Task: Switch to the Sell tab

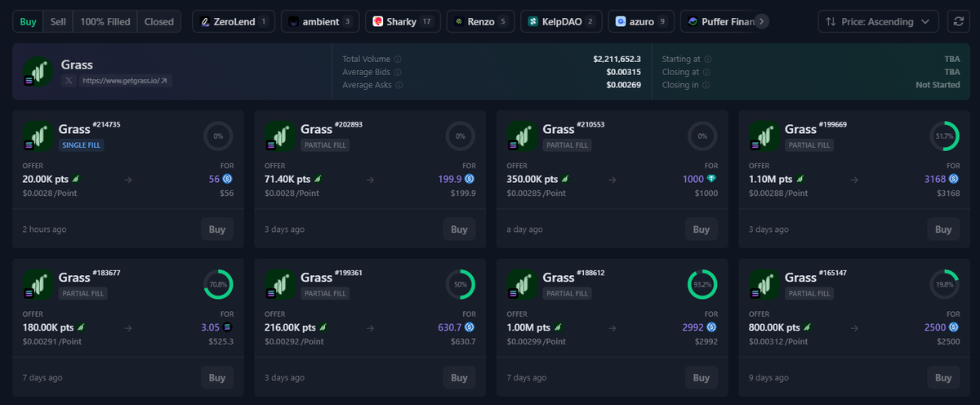Action: (58, 22)
